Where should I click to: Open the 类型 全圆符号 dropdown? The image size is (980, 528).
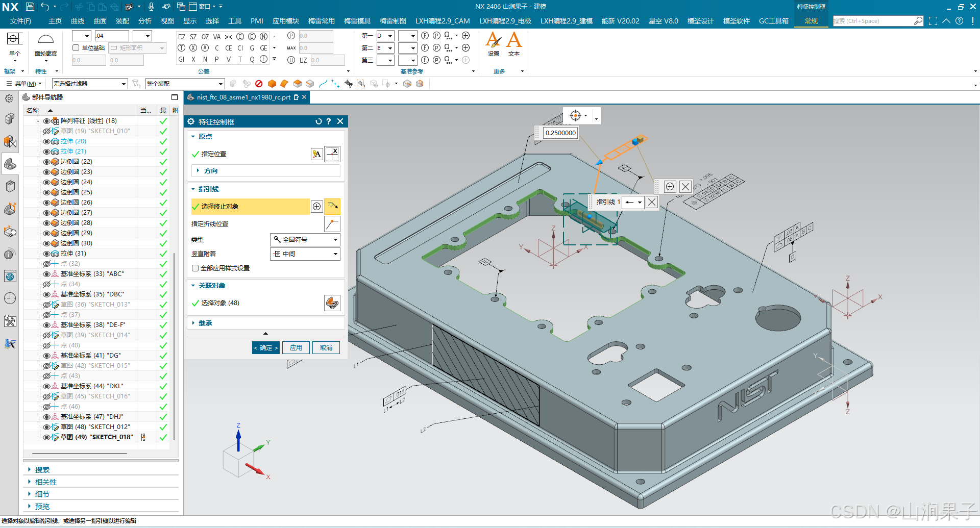[305, 240]
